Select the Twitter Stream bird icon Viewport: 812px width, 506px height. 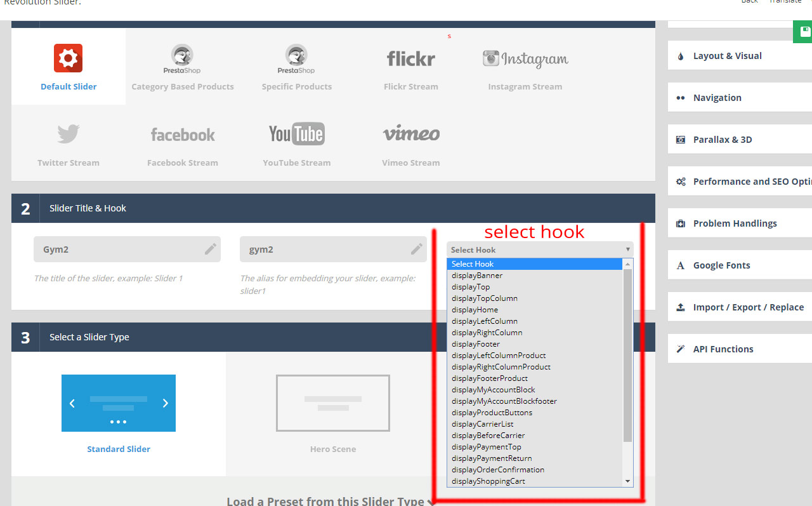pyautogui.click(x=68, y=135)
